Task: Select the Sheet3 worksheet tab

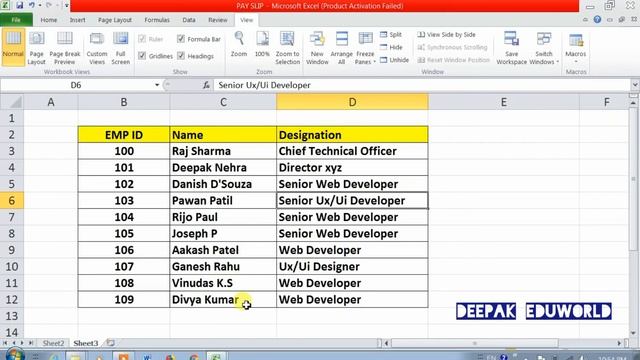Action: pyautogui.click(x=85, y=343)
